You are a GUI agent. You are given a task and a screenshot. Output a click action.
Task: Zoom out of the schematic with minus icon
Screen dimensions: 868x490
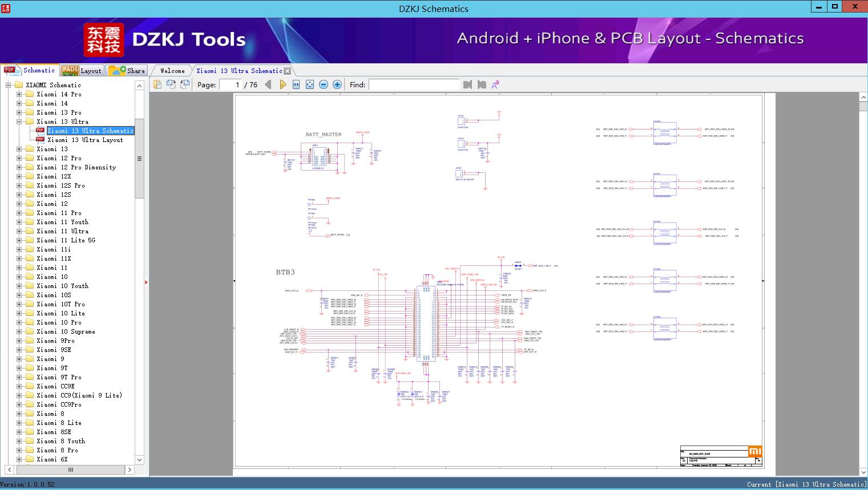(x=324, y=84)
